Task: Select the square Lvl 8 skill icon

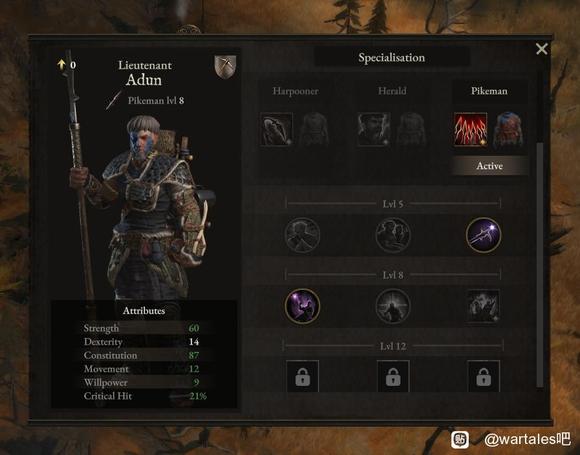Action: click(483, 306)
